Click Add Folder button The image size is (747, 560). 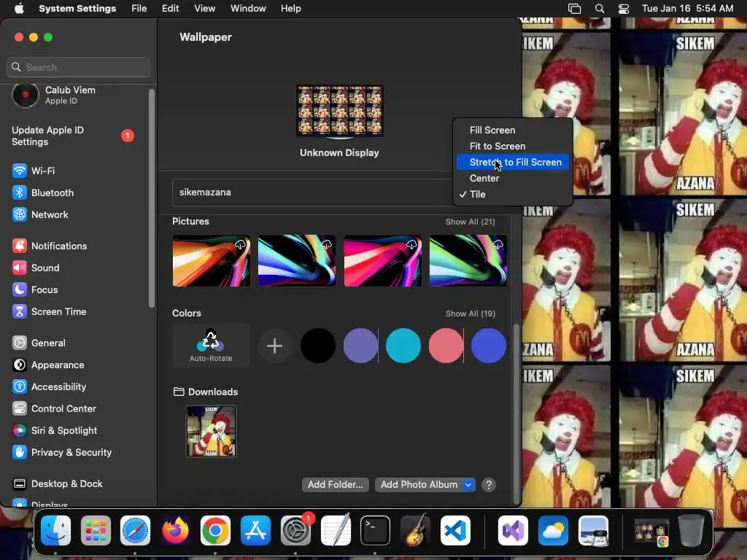click(x=336, y=485)
